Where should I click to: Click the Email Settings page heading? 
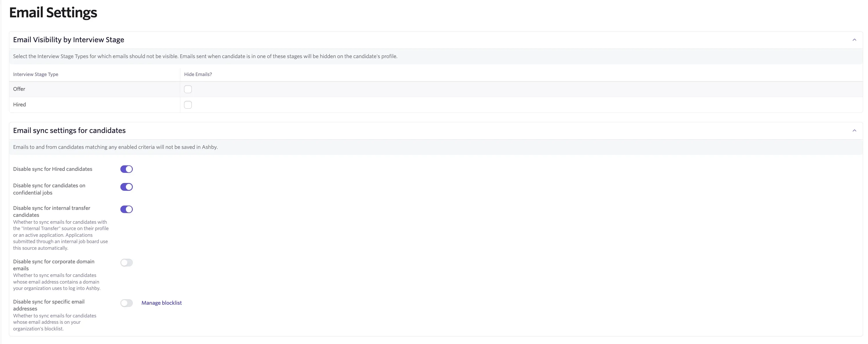point(53,12)
